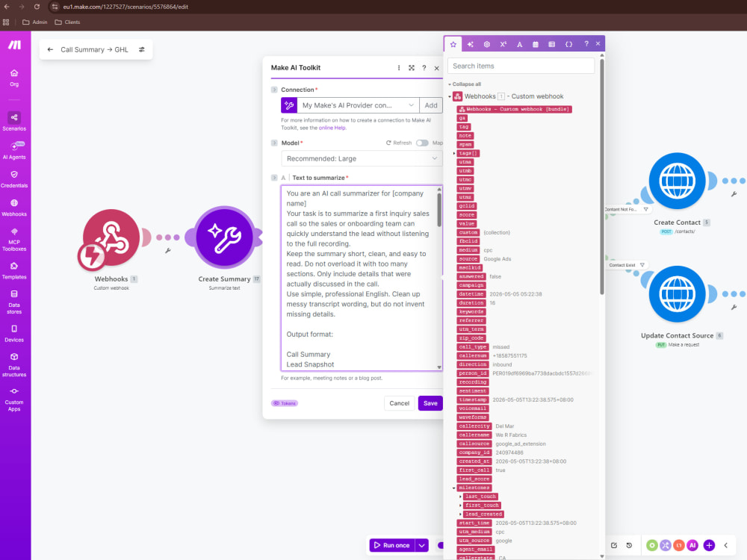Screen dimensions: 747x560
Task: Cancel the Make AI Toolkit dialog
Action: pos(399,403)
